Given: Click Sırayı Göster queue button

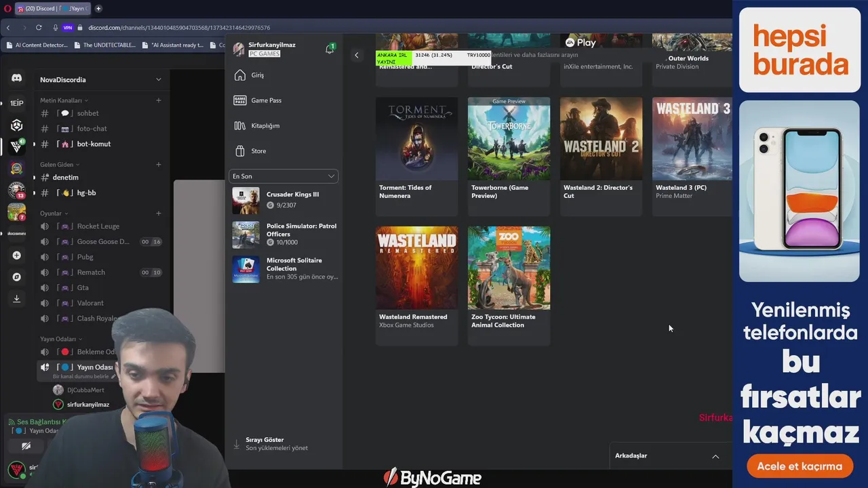Looking at the screenshot, I should (x=271, y=444).
